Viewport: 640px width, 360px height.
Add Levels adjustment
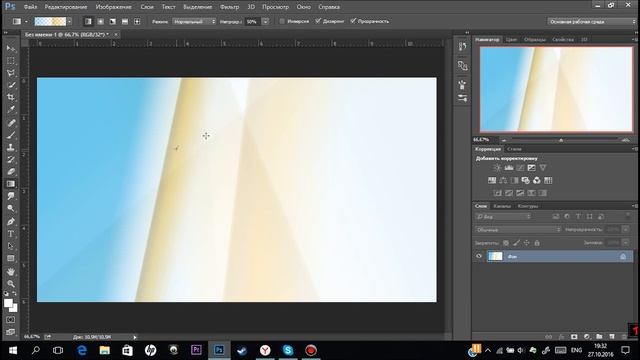[x=509, y=167]
